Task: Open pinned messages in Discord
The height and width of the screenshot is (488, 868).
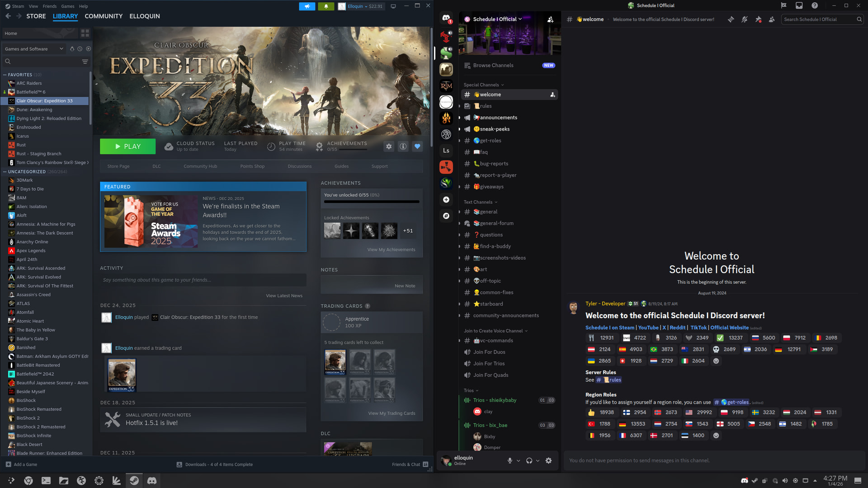Action: pos(758,19)
